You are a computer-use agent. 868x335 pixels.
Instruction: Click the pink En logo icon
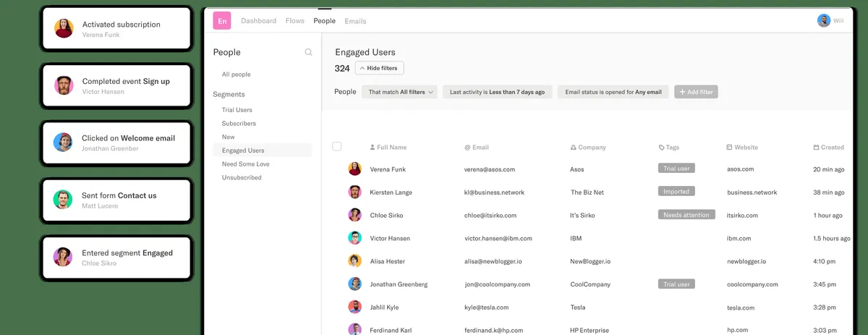click(222, 21)
